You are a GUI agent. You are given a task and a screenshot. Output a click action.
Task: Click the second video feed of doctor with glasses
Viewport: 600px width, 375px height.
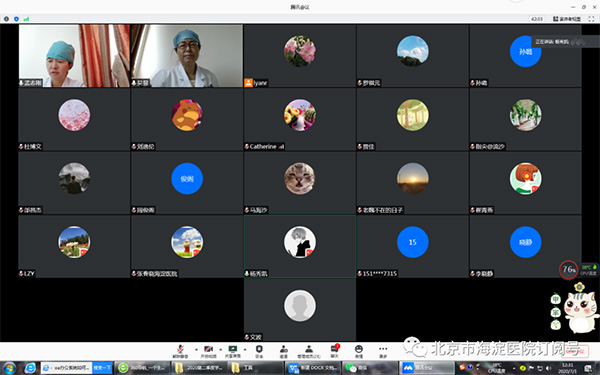[x=187, y=56]
